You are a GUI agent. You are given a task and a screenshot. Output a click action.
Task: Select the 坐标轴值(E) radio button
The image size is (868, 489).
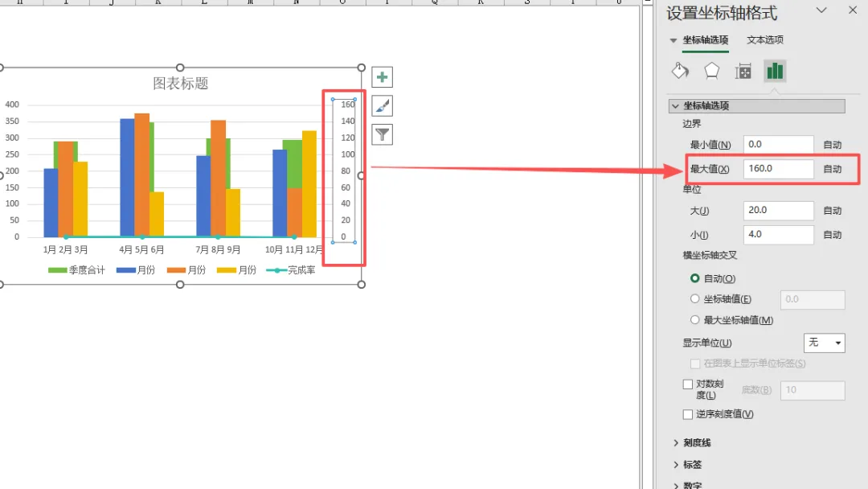[694, 299]
